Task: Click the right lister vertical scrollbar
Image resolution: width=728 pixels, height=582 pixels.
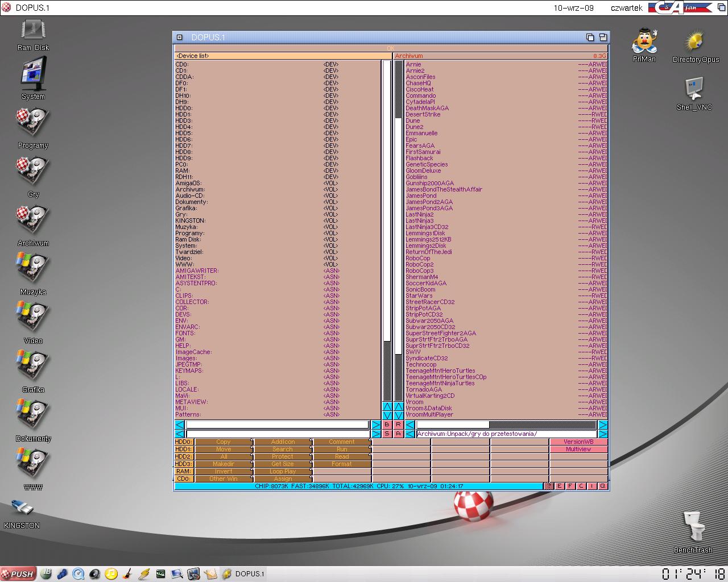Action: pos(399,230)
